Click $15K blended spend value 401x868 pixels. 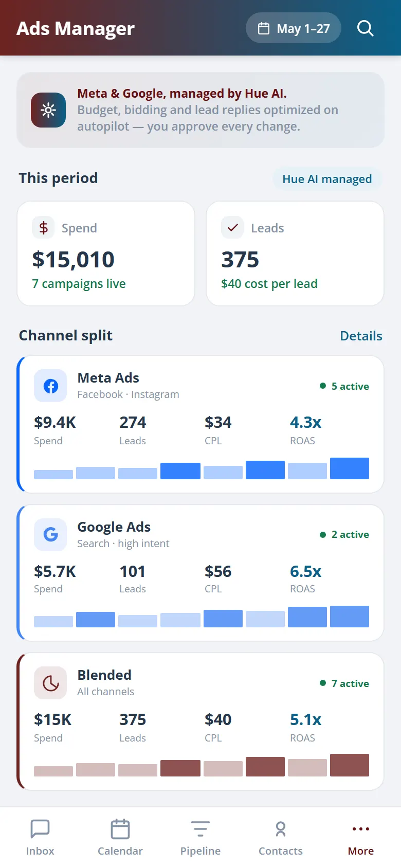(53, 720)
